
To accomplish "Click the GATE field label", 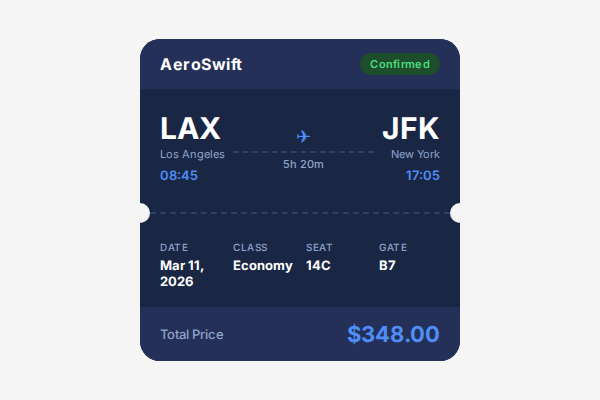I will point(393,247).
